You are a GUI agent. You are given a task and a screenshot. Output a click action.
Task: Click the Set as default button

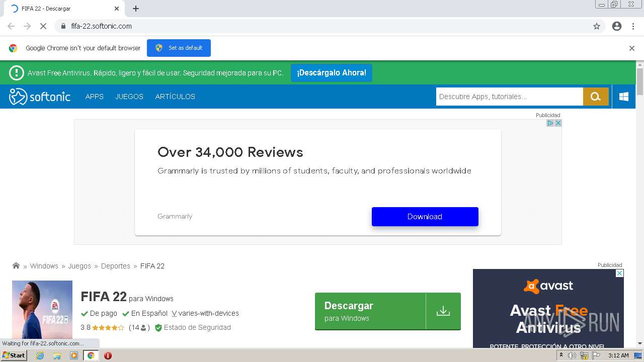[x=179, y=48]
